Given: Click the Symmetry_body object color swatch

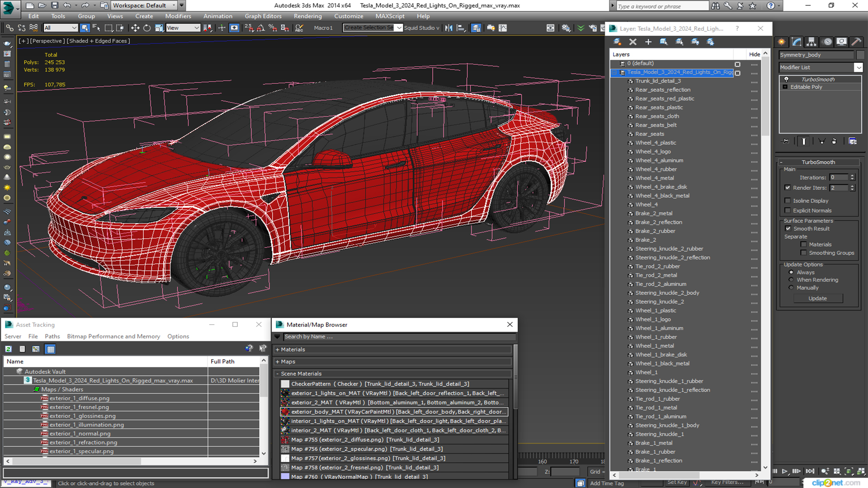Looking at the screenshot, I should click(860, 55).
